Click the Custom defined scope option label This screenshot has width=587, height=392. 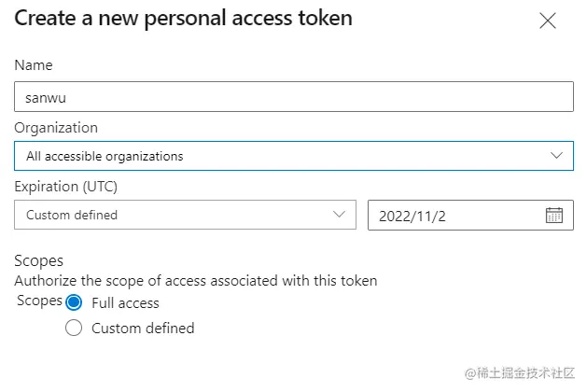pos(143,328)
